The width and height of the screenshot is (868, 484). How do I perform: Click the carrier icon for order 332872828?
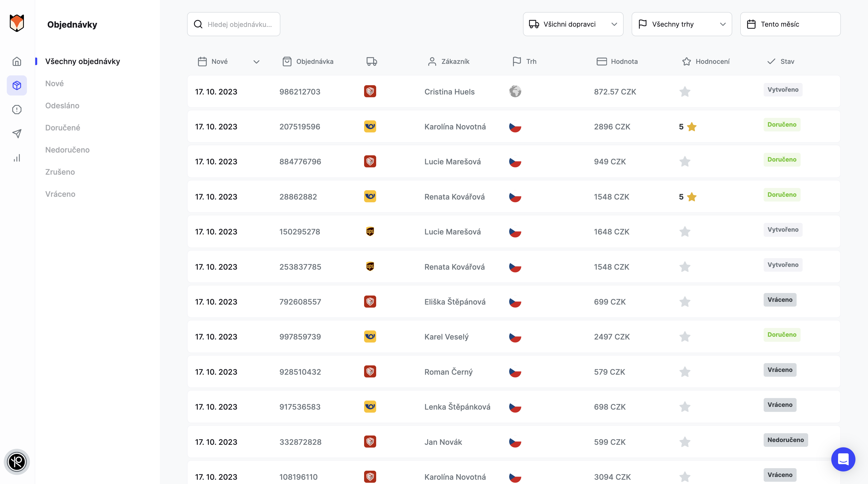tap(370, 442)
